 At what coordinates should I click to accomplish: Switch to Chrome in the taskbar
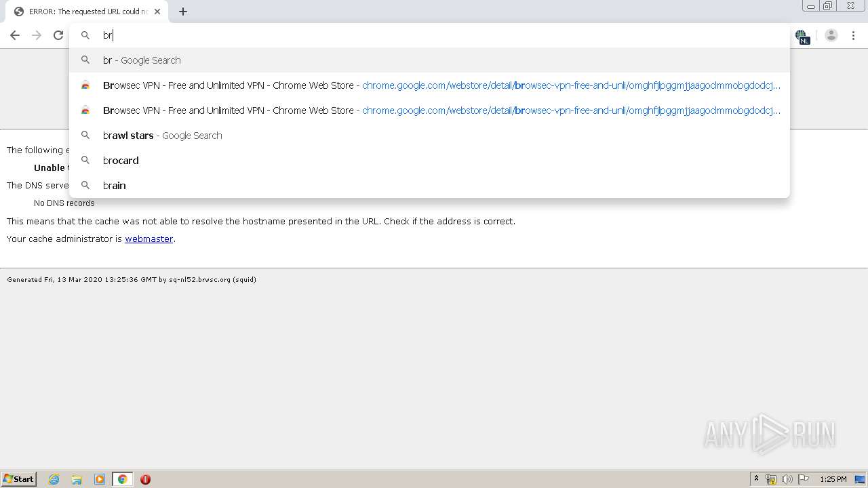tap(122, 479)
